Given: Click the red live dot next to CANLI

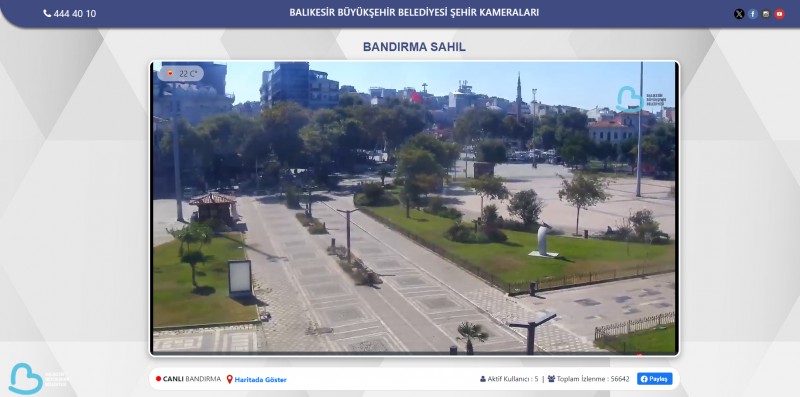Looking at the screenshot, I should (x=158, y=379).
